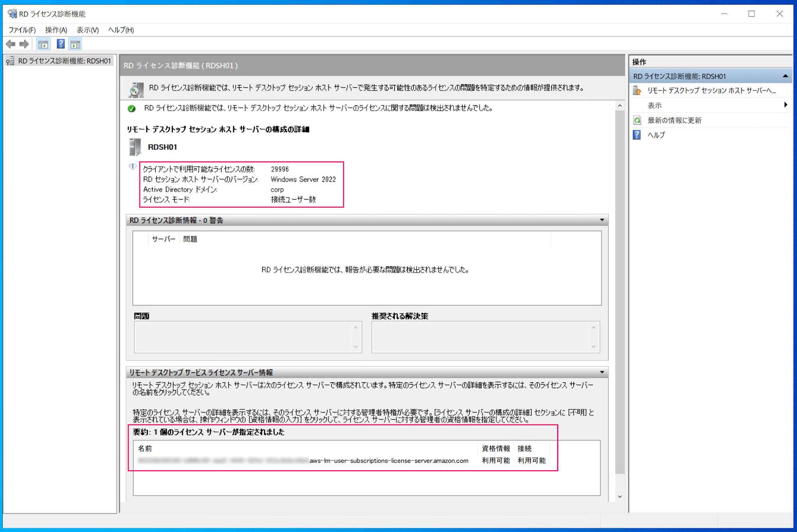
Task: Click the license count value 29996
Action: click(x=280, y=169)
